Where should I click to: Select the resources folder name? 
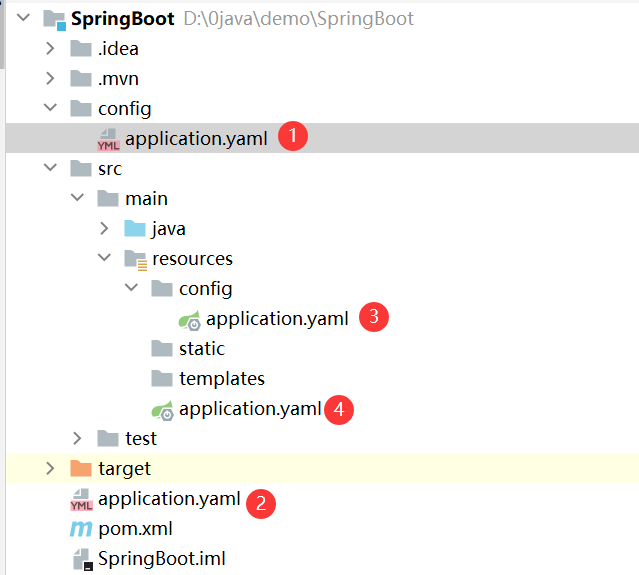[192, 259]
